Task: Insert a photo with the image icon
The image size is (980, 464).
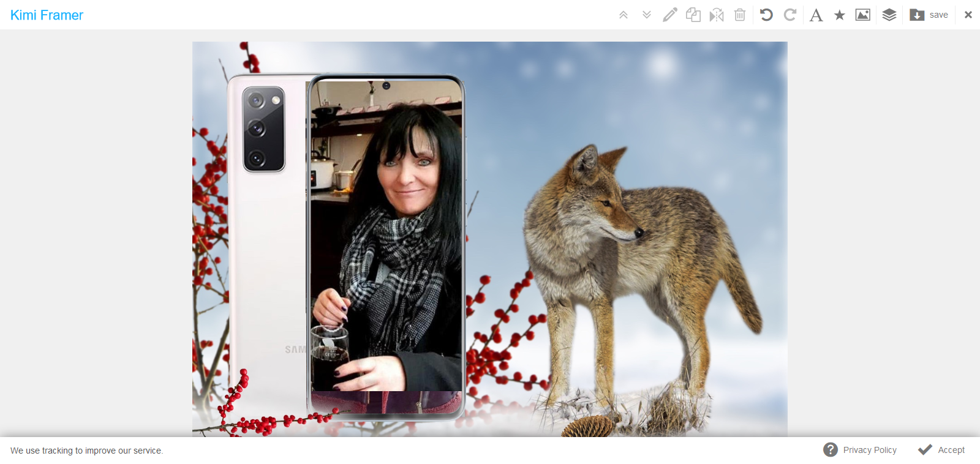Action: click(863, 15)
